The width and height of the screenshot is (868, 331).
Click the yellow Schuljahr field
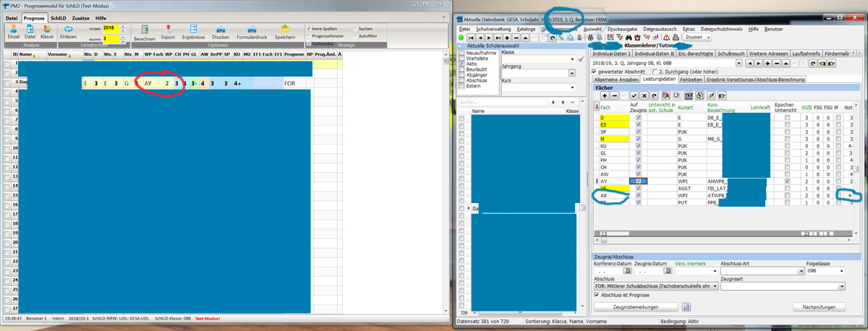click(110, 28)
